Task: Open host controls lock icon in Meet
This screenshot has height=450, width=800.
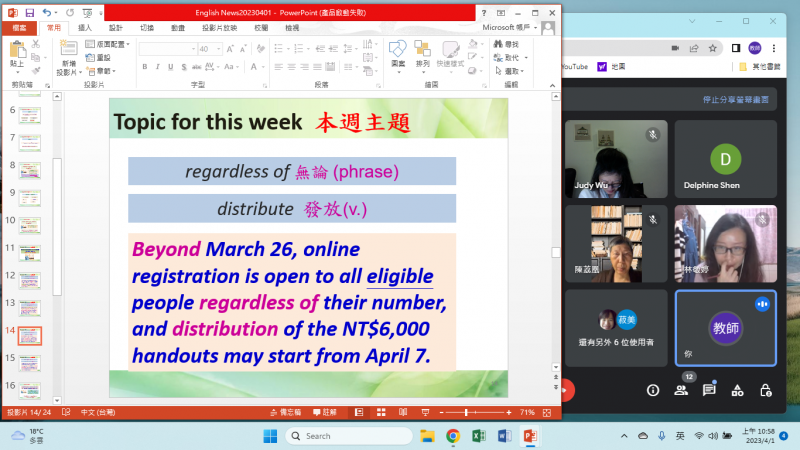Action: click(x=765, y=390)
